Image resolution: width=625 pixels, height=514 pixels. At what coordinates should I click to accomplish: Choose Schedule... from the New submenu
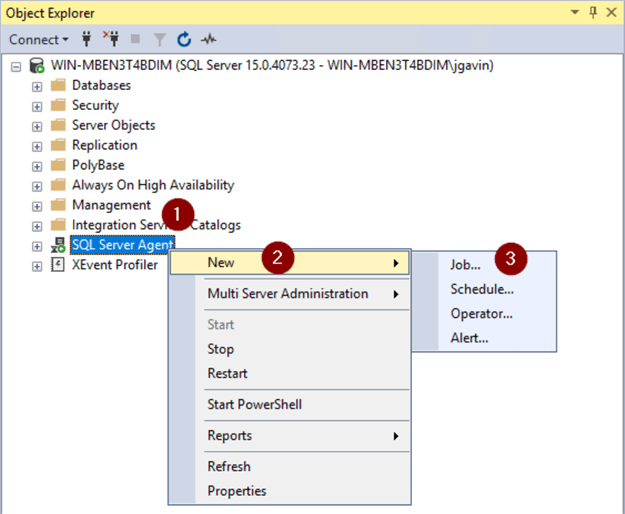point(484,289)
